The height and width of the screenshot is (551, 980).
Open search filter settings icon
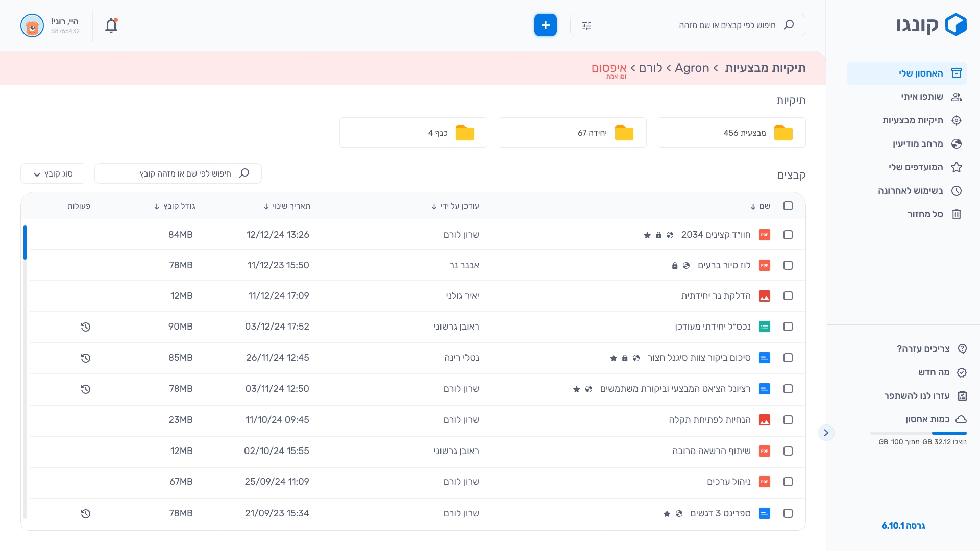[586, 26]
